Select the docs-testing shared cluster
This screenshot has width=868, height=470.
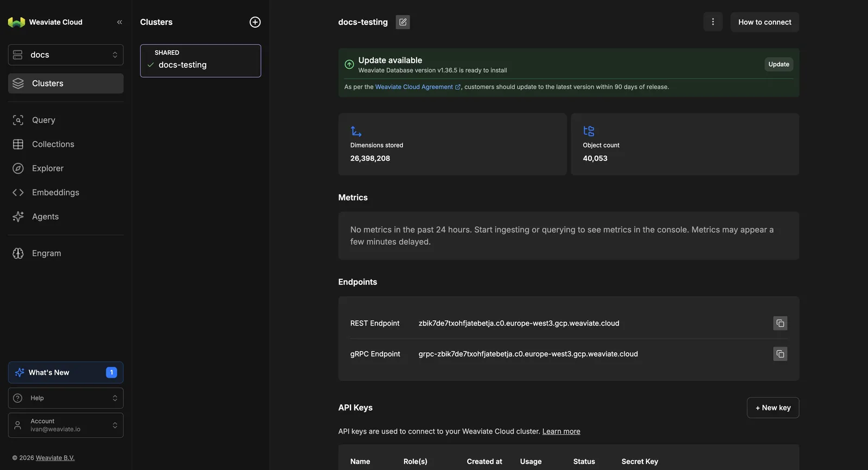tap(201, 61)
